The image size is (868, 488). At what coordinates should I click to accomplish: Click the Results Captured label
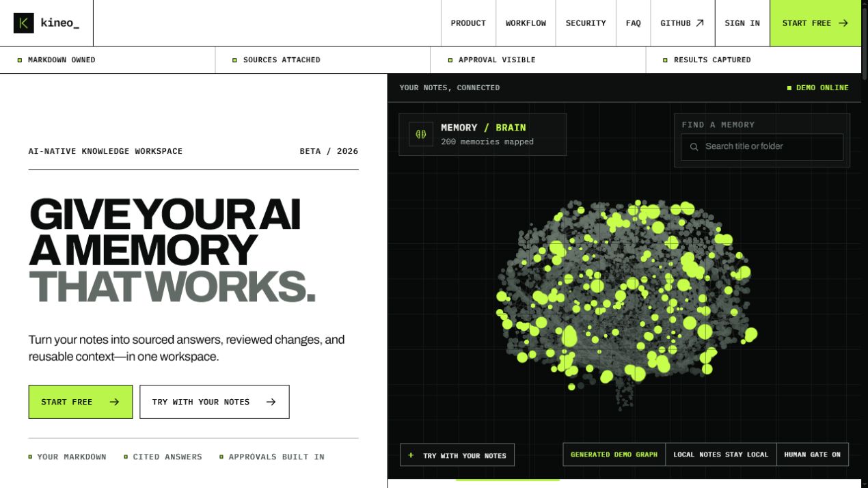point(712,60)
